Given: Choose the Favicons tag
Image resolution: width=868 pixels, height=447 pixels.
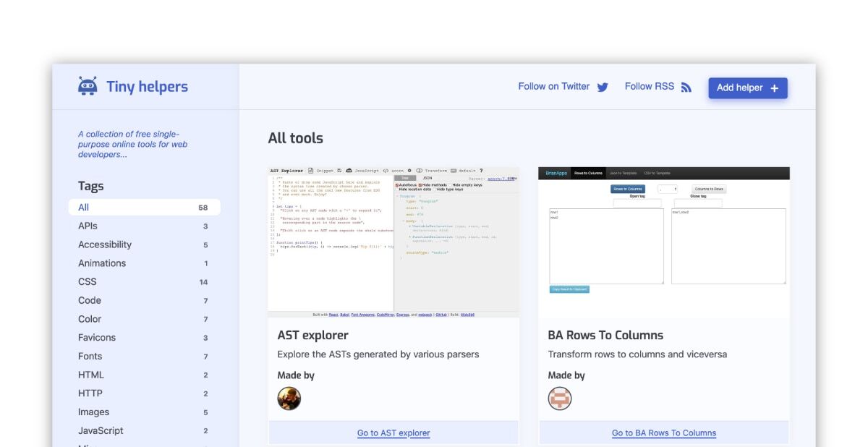Looking at the screenshot, I should coord(144,338).
